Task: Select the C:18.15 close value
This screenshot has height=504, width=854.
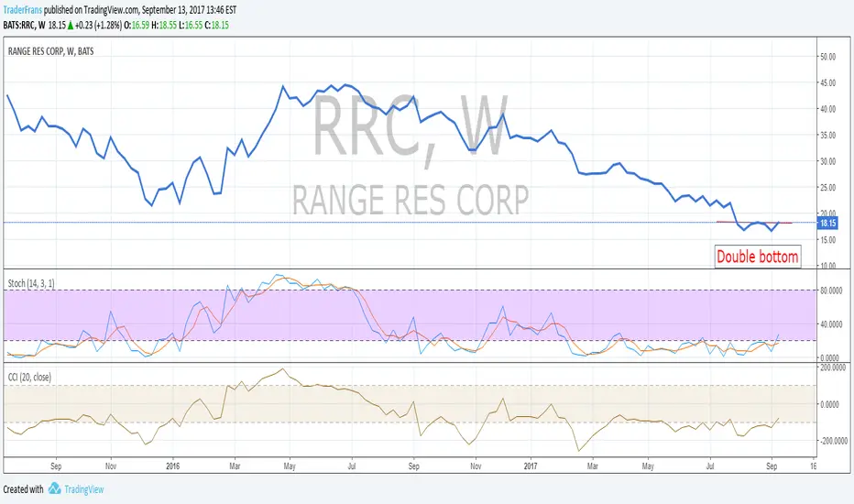Action: pyautogui.click(x=217, y=25)
